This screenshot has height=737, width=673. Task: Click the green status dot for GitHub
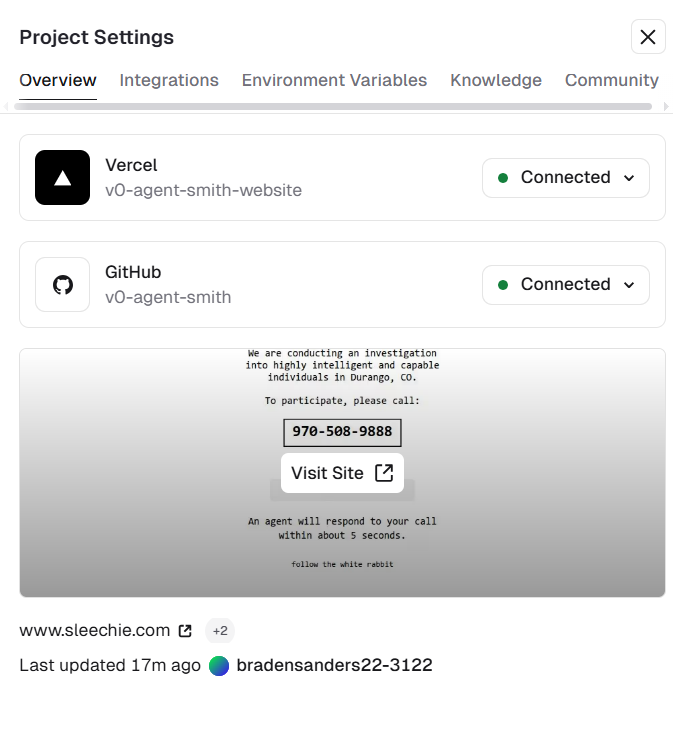point(503,285)
